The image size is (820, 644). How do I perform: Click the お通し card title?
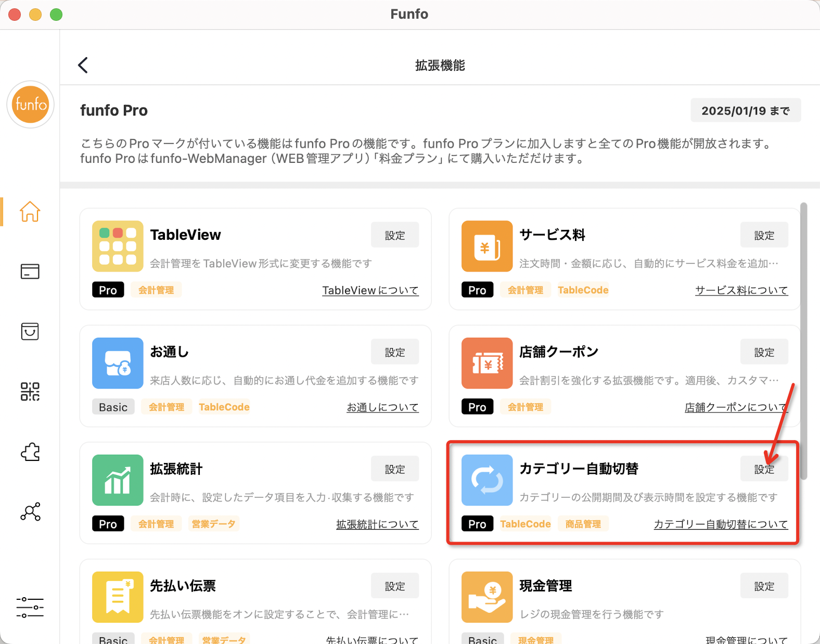tap(170, 352)
